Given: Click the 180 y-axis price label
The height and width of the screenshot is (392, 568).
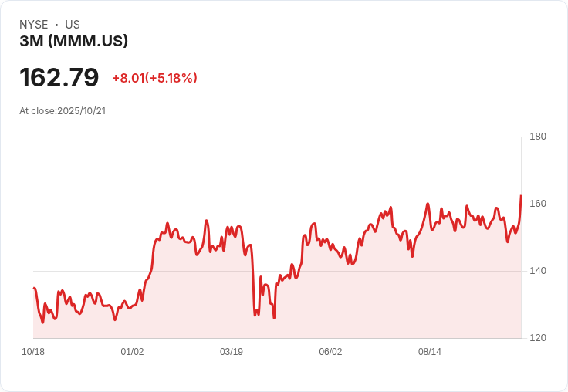Looking at the screenshot, I should click(x=538, y=137).
